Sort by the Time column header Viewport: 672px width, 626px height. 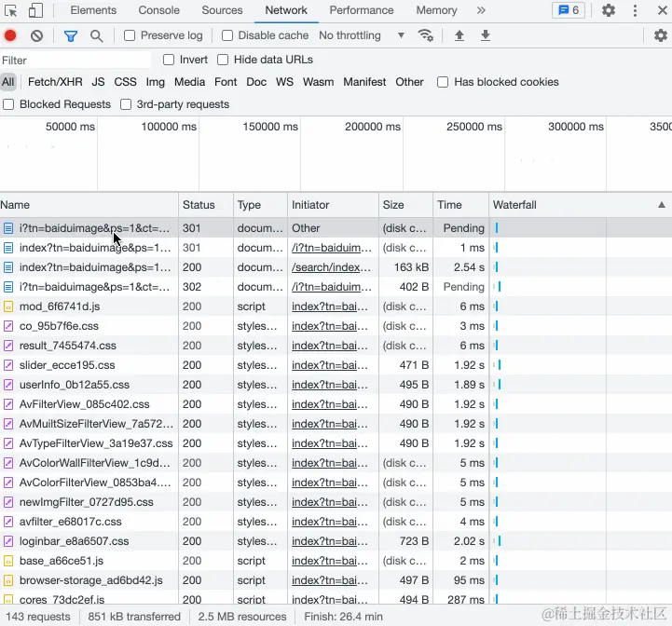(460, 205)
